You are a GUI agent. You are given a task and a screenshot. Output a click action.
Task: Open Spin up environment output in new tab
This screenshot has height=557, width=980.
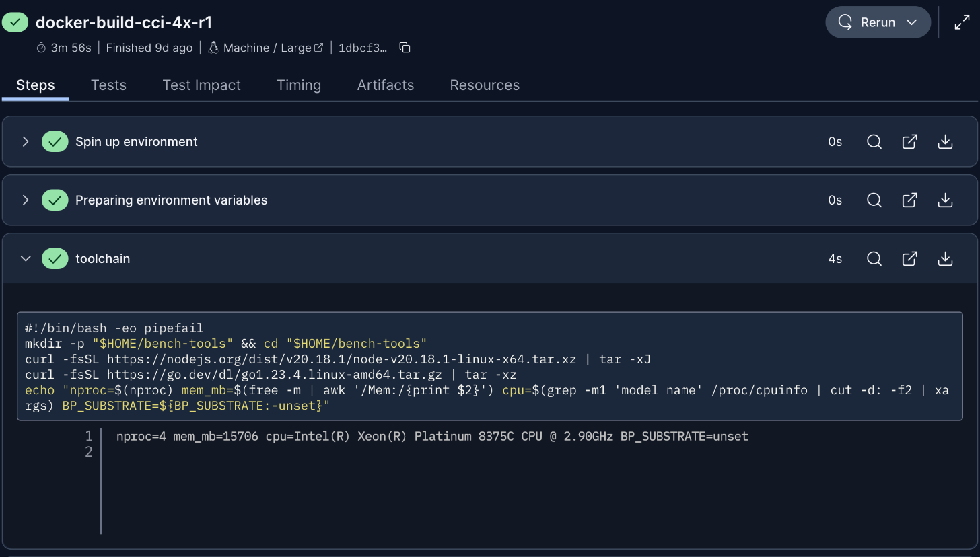point(910,142)
